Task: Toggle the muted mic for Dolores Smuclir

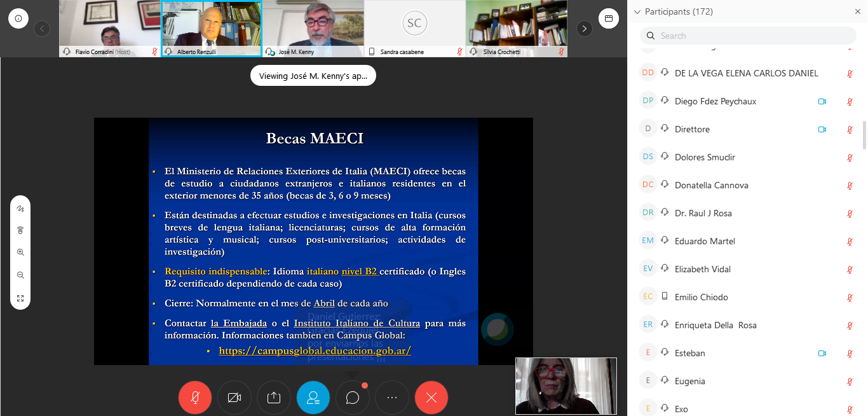Action: coord(850,158)
